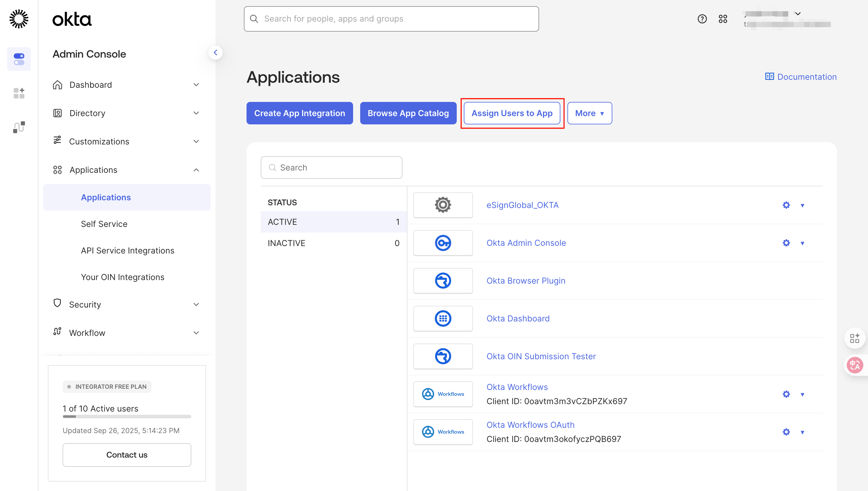Click Create App Integration button
This screenshot has height=491, width=868.
pyautogui.click(x=300, y=113)
